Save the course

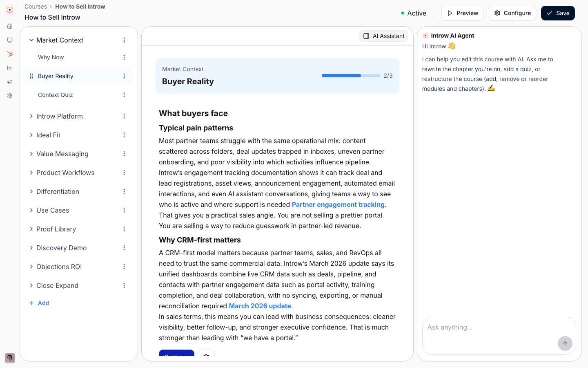coord(558,13)
